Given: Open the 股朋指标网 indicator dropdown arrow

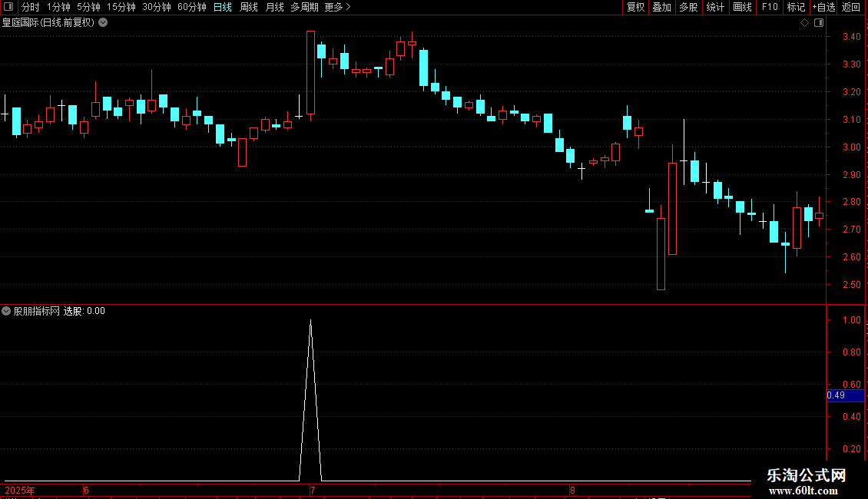Looking at the screenshot, I should [6, 311].
